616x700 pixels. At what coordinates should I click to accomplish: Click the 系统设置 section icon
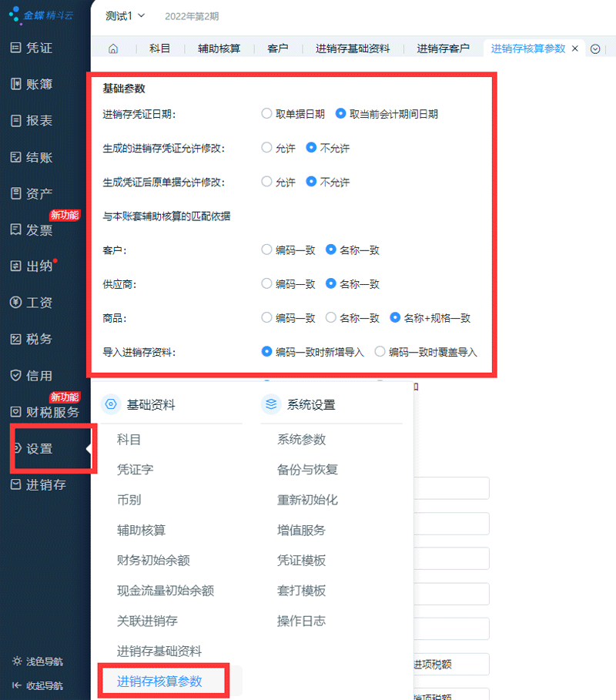point(271,404)
